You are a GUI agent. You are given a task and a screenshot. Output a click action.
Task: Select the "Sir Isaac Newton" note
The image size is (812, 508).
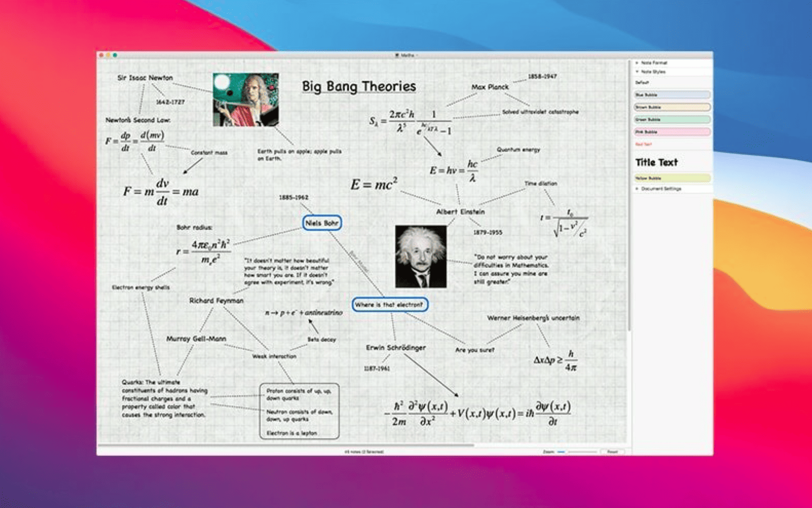coord(145,78)
